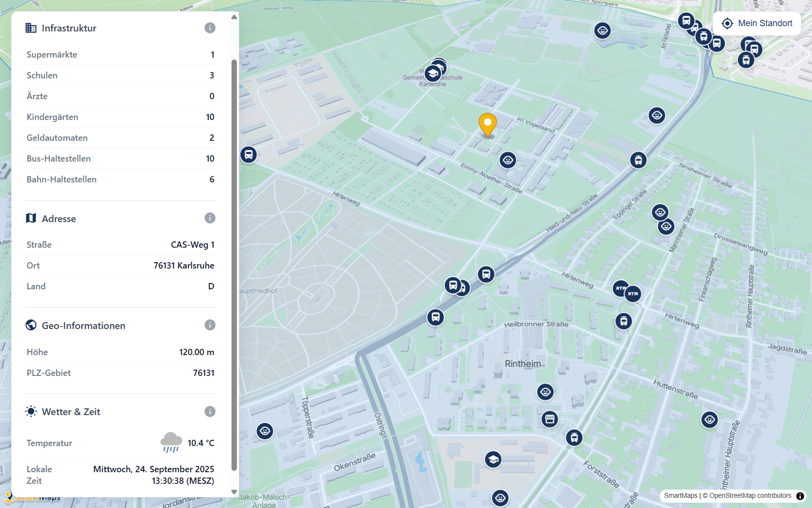Toggle map attribution info icon
The height and width of the screenshot is (508, 812).
[800, 496]
